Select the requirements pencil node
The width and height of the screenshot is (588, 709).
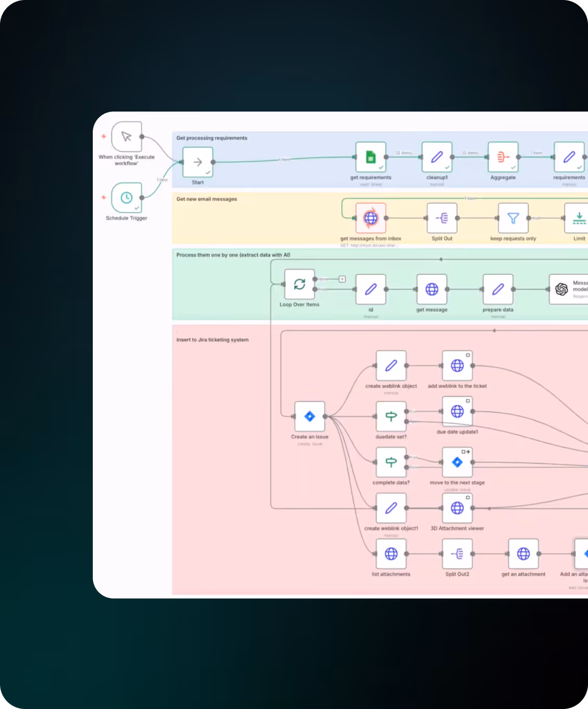(569, 157)
